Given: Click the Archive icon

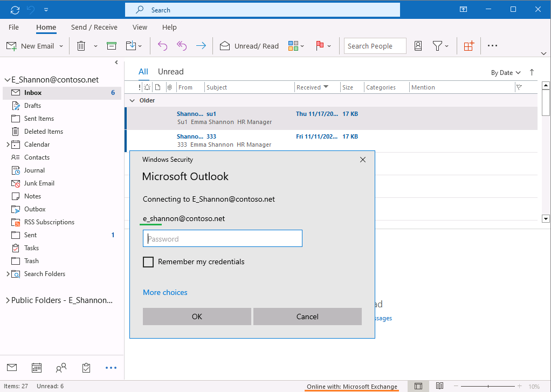Looking at the screenshot, I should 111,46.
